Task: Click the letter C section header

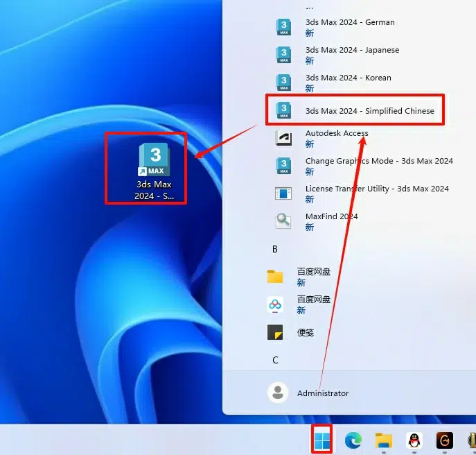Action: (275, 360)
